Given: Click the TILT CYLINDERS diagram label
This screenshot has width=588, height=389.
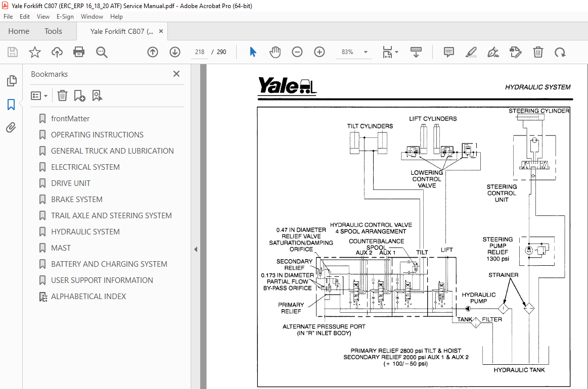Looking at the screenshot, I should [x=370, y=126].
